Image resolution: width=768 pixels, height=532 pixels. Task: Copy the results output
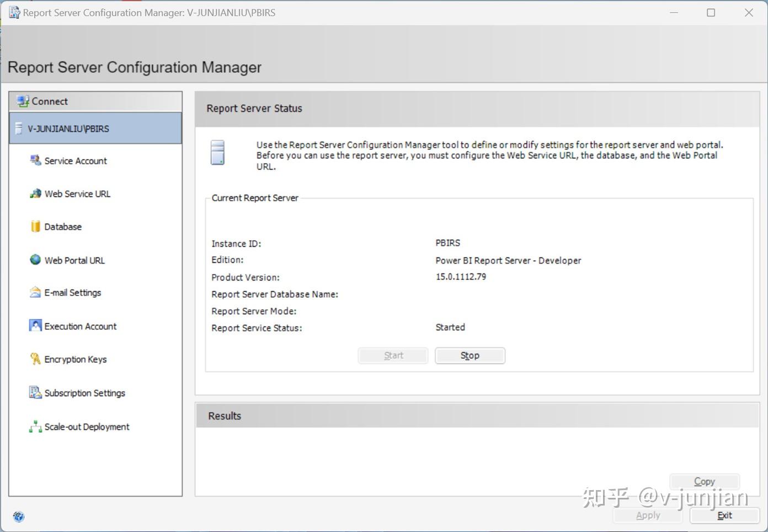pos(704,481)
